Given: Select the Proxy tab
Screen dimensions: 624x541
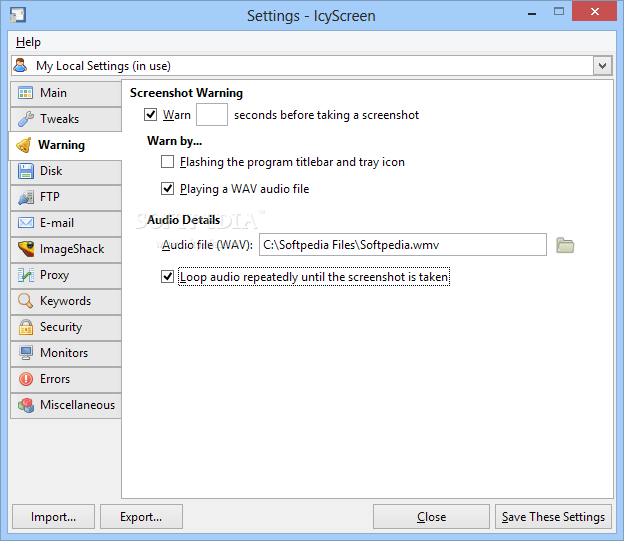Looking at the screenshot, I should (x=66, y=275).
